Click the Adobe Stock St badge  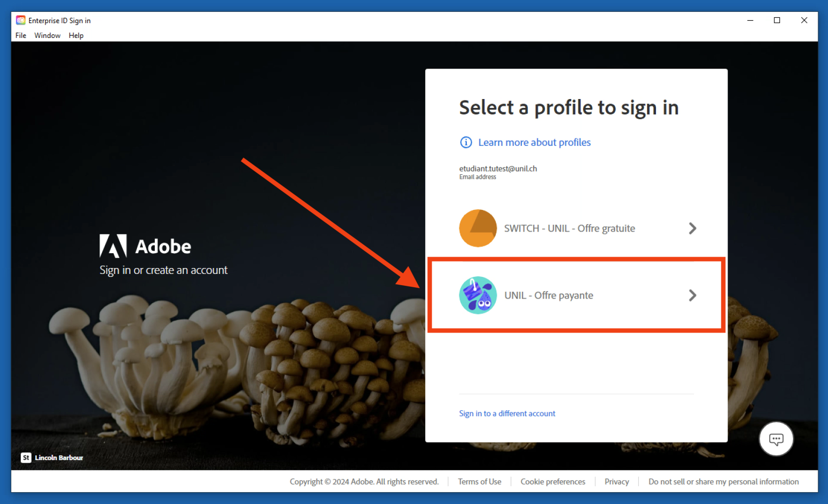tap(26, 458)
